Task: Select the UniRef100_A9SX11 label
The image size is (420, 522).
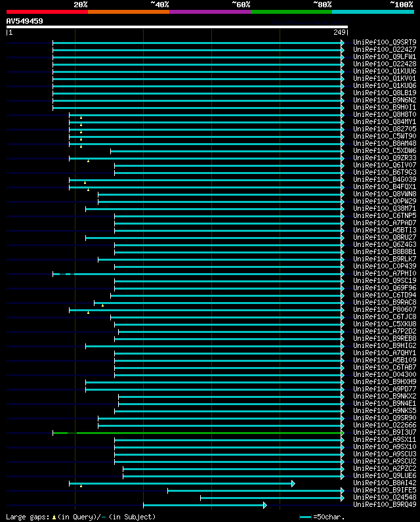Action: (x=385, y=439)
